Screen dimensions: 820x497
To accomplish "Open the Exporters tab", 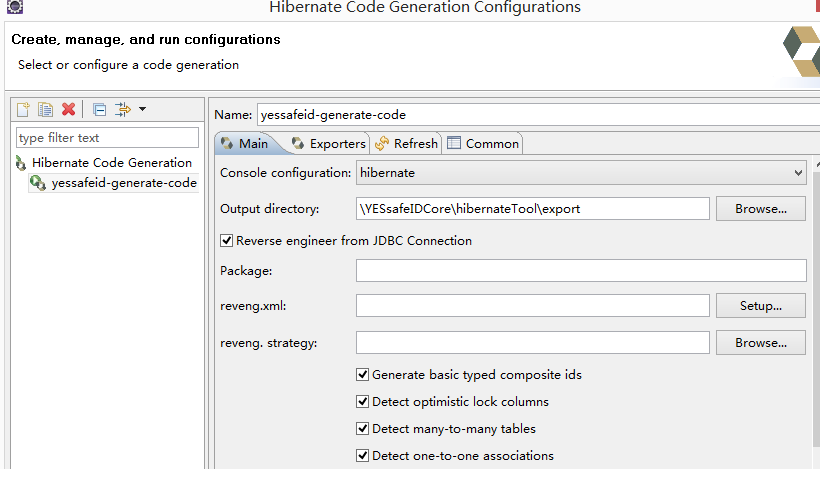I will click(329, 143).
